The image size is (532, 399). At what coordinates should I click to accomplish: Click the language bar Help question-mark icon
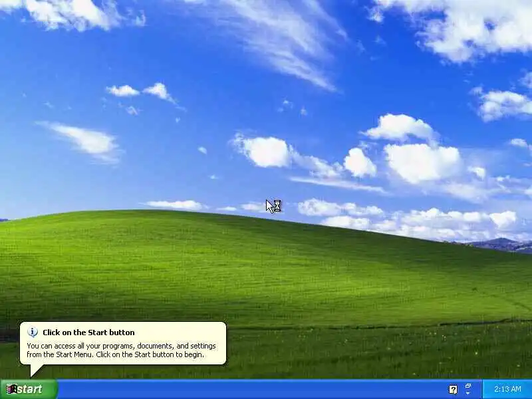coord(454,389)
